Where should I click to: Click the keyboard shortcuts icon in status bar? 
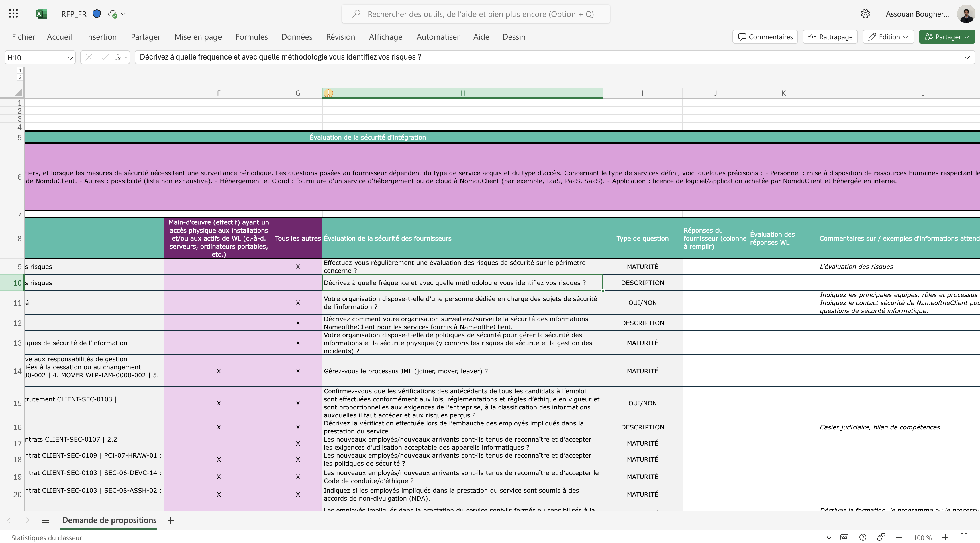(x=844, y=537)
